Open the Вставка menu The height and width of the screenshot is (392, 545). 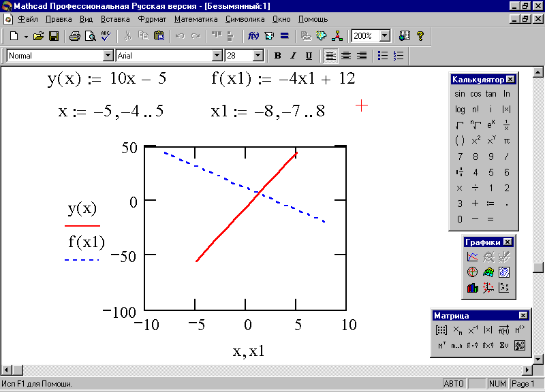115,19
